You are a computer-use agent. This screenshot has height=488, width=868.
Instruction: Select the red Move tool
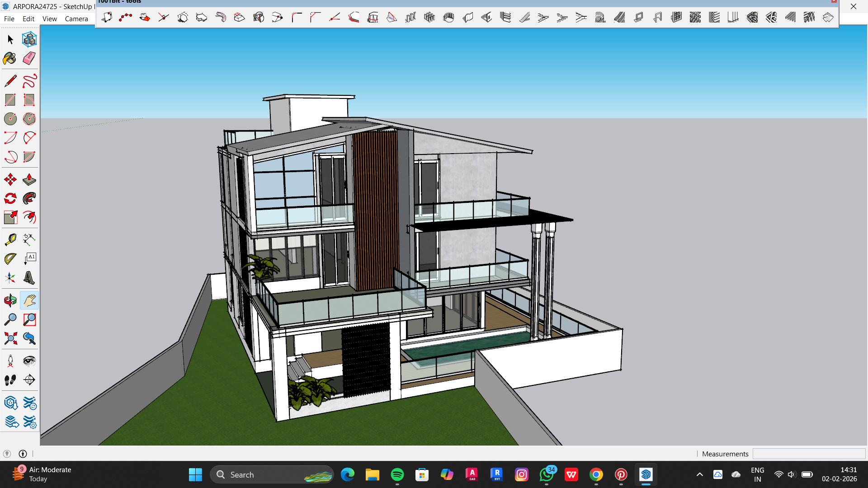coord(10,180)
